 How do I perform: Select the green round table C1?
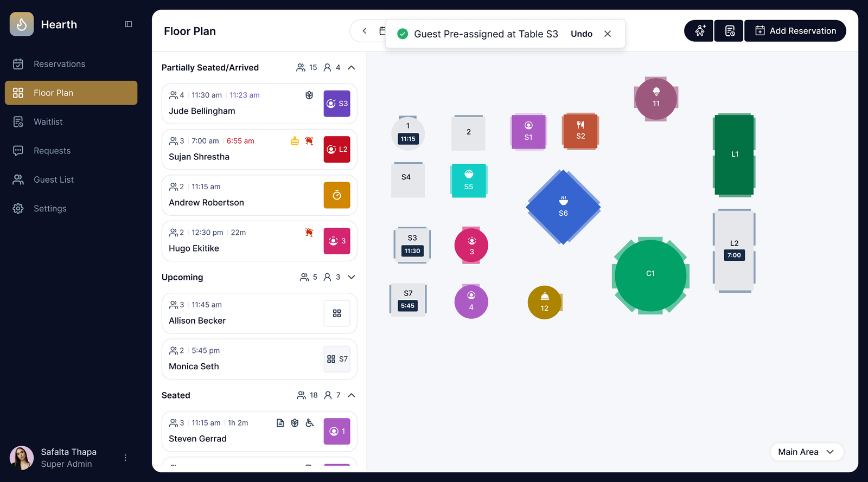(650, 275)
